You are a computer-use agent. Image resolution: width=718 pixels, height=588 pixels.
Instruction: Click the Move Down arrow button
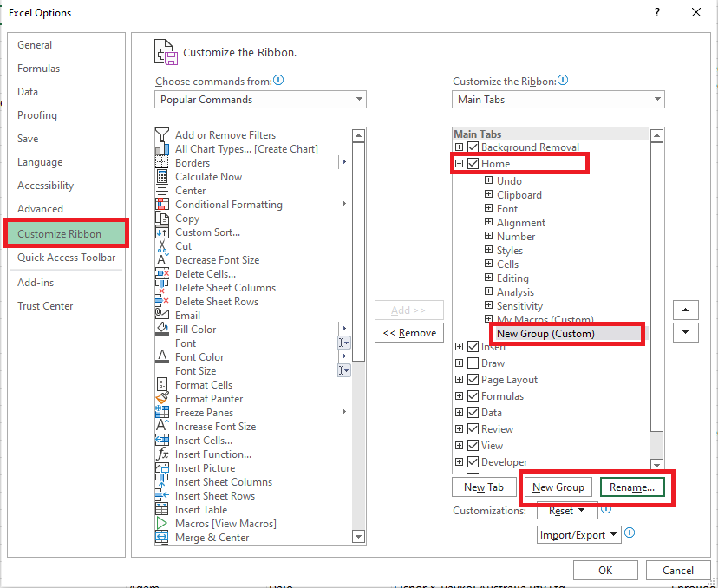click(686, 332)
